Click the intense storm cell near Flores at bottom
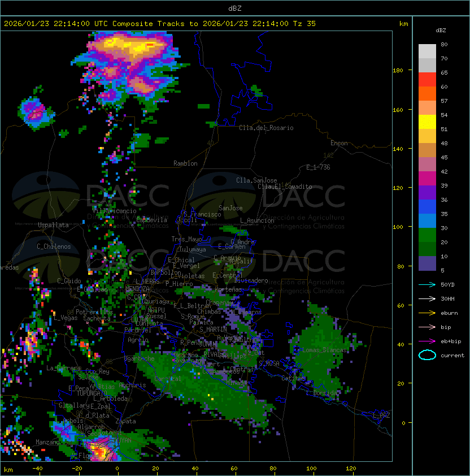Screen dimensions: 470x476 (102, 449)
